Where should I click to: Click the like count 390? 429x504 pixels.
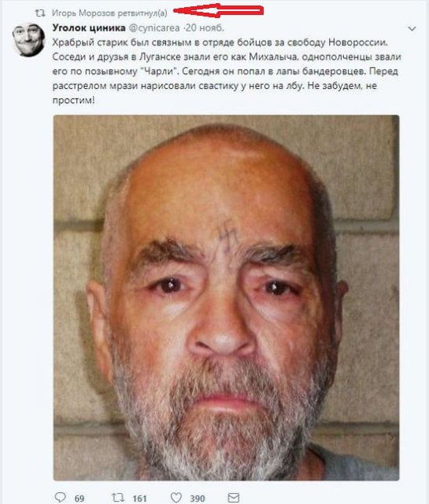click(198, 498)
